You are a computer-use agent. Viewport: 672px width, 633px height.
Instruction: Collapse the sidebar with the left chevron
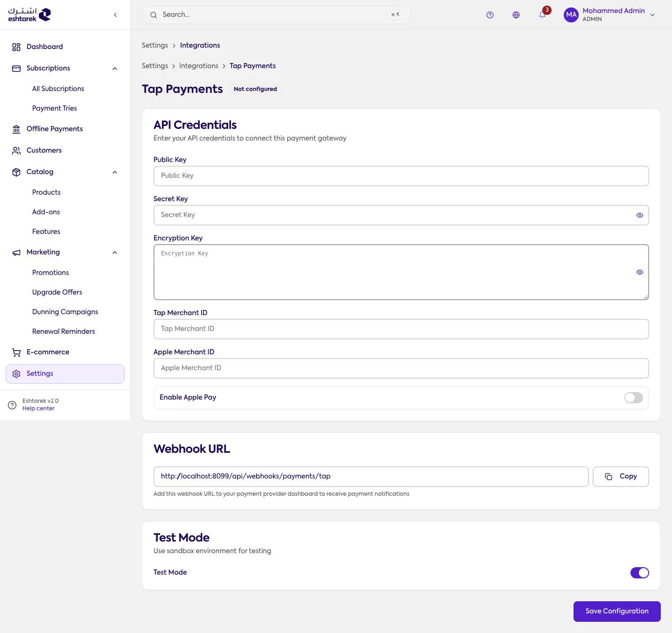[115, 15]
